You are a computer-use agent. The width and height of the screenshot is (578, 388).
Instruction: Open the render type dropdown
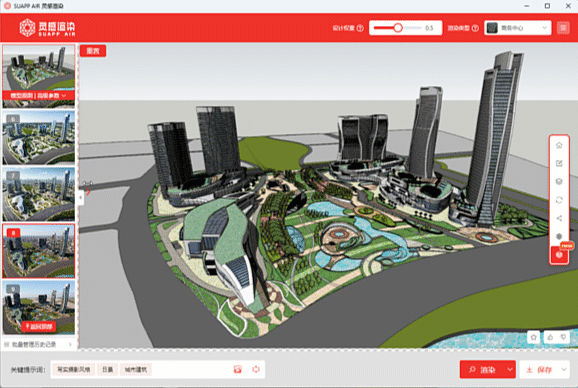(518, 28)
